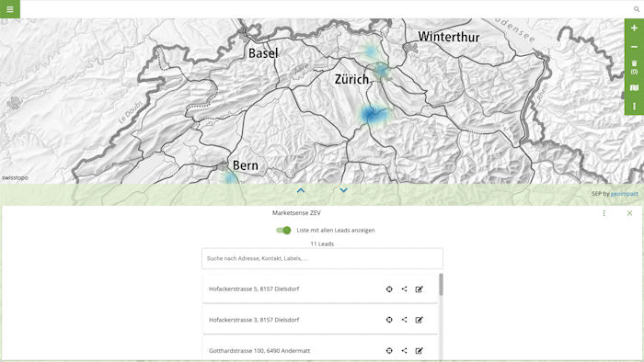Focus the lead search input field
The width and height of the screenshot is (644, 362).
[x=322, y=258]
